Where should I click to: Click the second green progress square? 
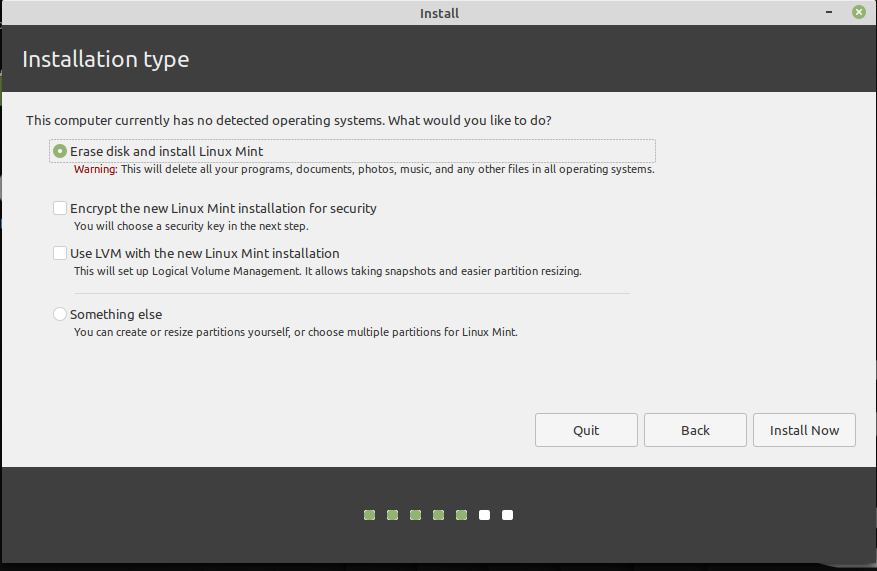[393, 515]
